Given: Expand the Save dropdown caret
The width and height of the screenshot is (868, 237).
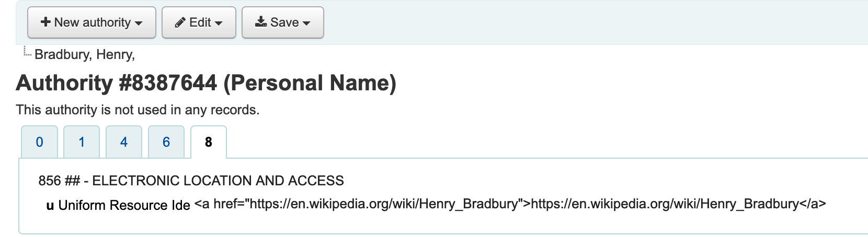Looking at the screenshot, I should click(306, 23).
